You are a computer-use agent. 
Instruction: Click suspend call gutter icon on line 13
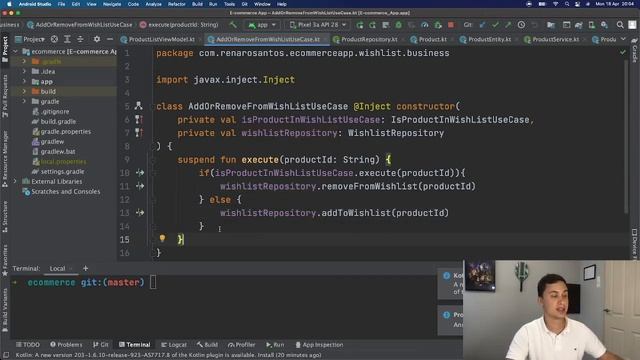coord(140,213)
